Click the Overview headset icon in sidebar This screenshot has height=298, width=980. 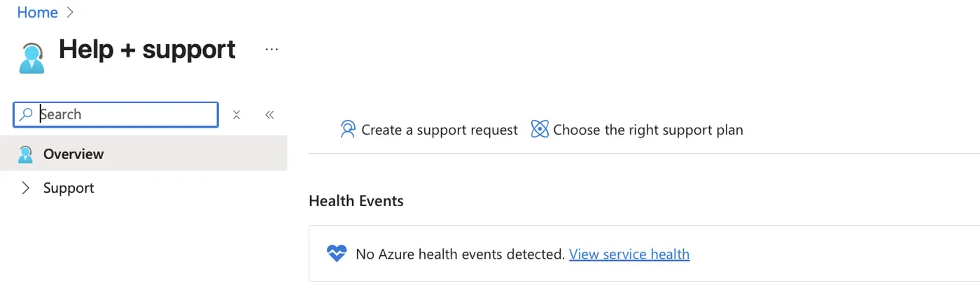[26, 154]
